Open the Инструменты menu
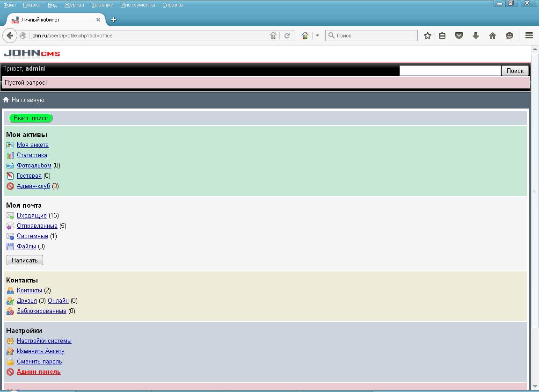The height and width of the screenshot is (392, 539). [138, 5]
